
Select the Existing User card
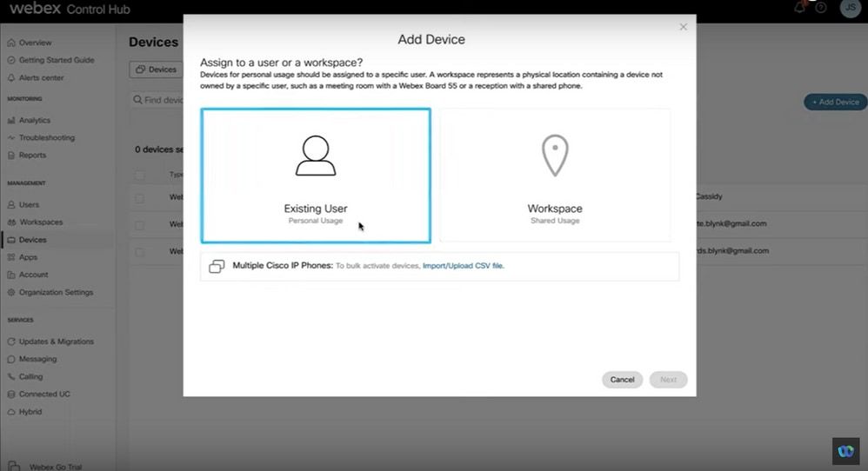tap(316, 176)
